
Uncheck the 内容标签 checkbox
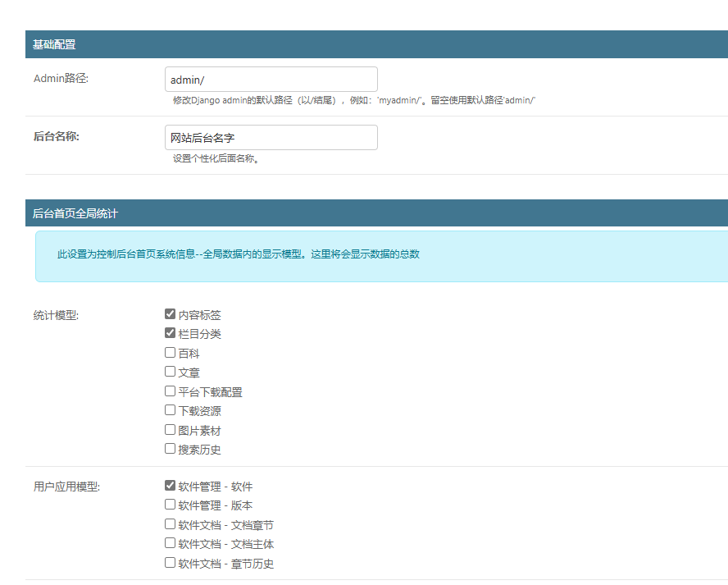(x=170, y=314)
